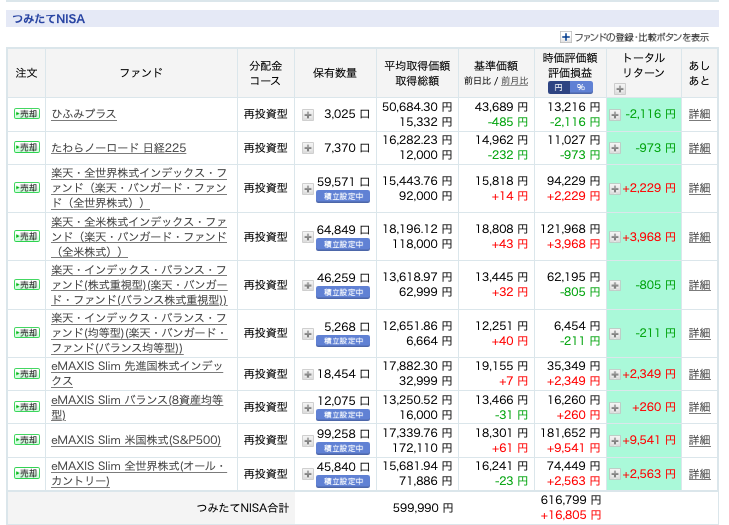Click 積立設定中 badge under 99,258口
Image resolution: width=729 pixels, height=525 pixels.
coord(343,448)
